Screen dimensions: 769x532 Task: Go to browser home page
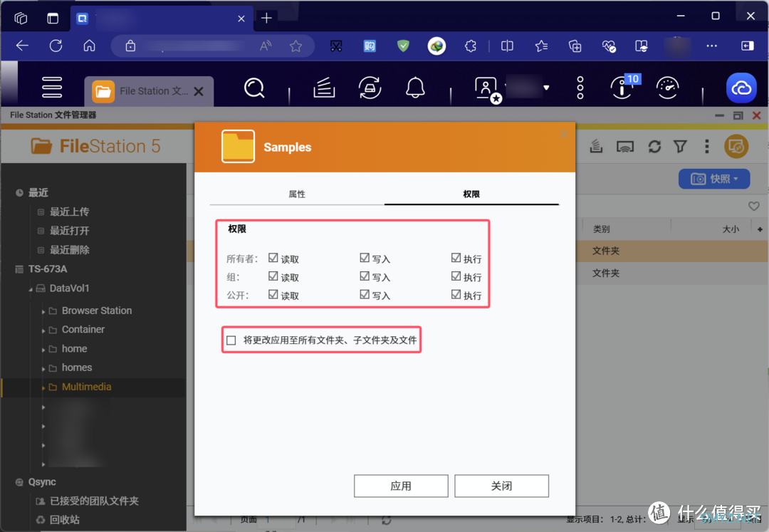[89, 46]
